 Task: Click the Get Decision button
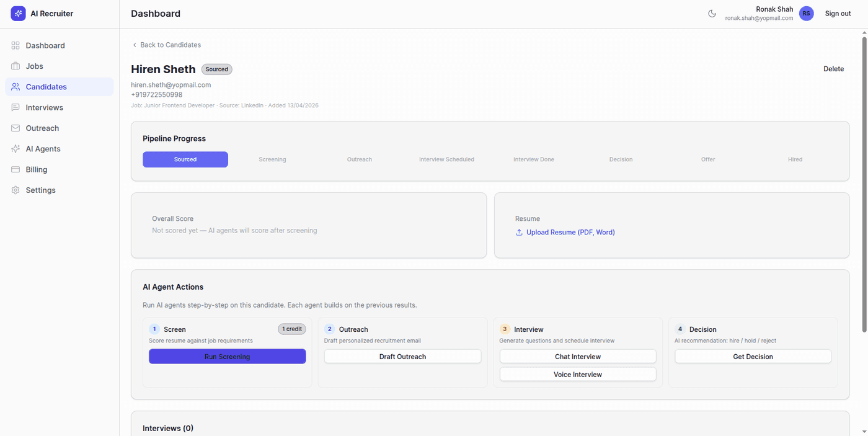click(753, 357)
